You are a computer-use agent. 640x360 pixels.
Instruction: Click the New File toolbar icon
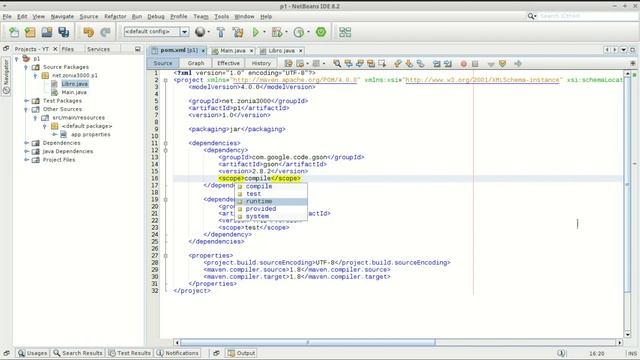(x=14, y=32)
